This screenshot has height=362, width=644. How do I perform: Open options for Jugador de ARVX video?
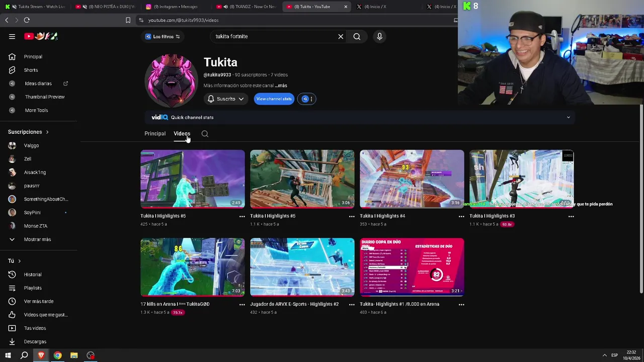pyautogui.click(x=352, y=304)
